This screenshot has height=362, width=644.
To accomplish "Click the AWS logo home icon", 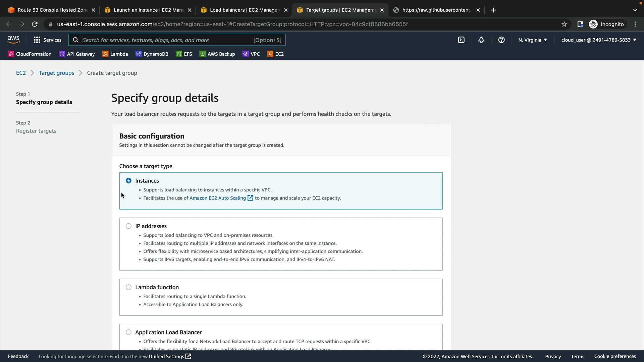I will [13, 40].
